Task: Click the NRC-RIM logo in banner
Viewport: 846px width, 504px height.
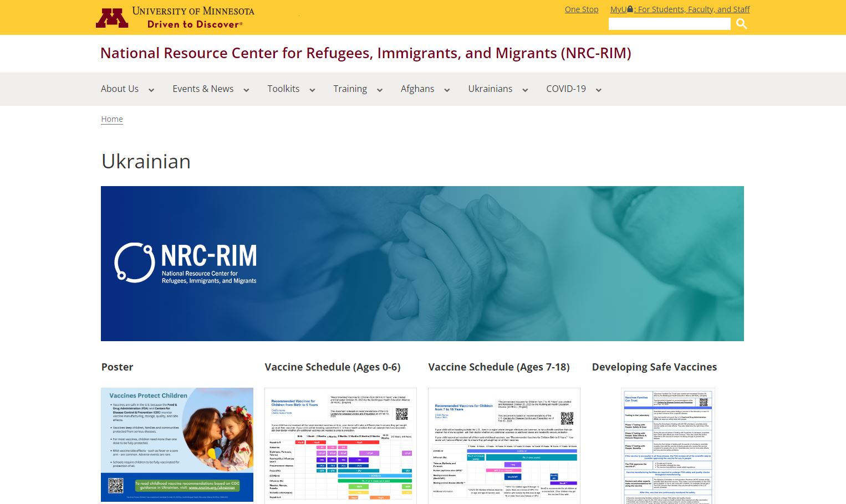Action: (186, 263)
